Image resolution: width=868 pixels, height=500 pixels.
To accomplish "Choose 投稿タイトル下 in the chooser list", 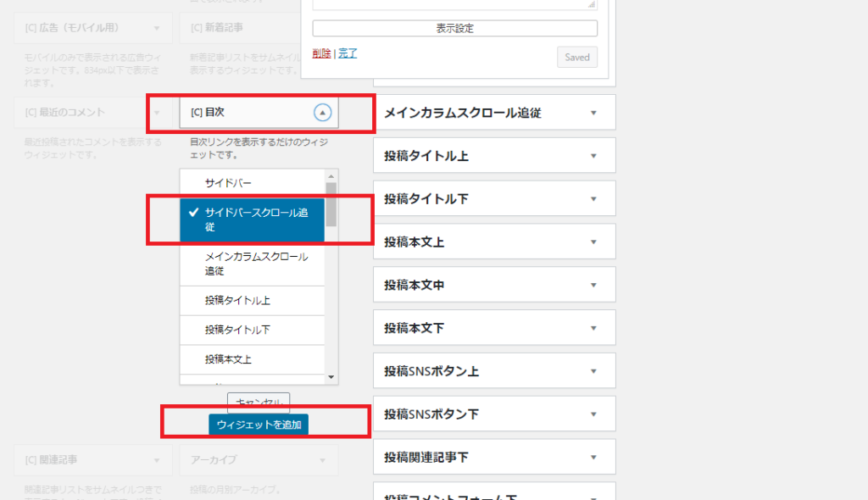I will point(252,330).
